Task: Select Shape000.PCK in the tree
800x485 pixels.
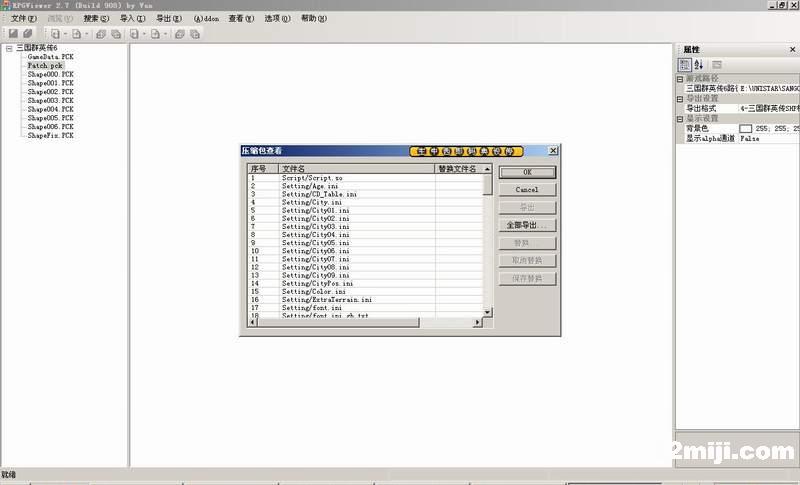Action: point(51,74)
